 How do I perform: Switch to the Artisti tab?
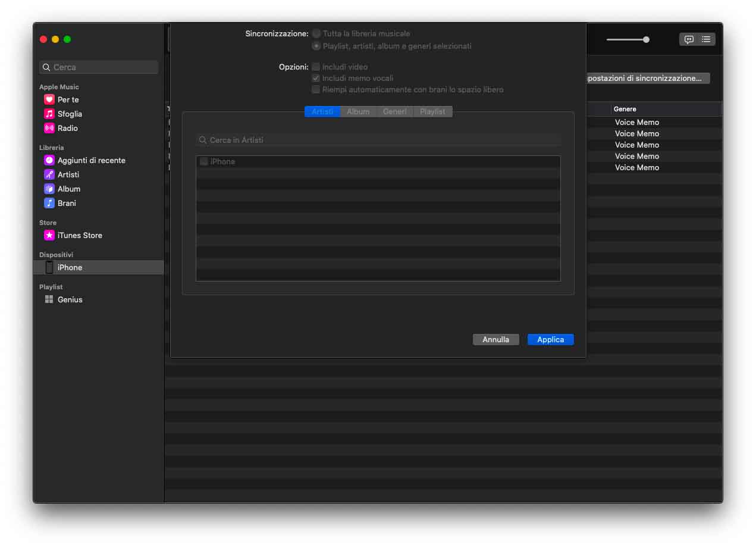322,111
